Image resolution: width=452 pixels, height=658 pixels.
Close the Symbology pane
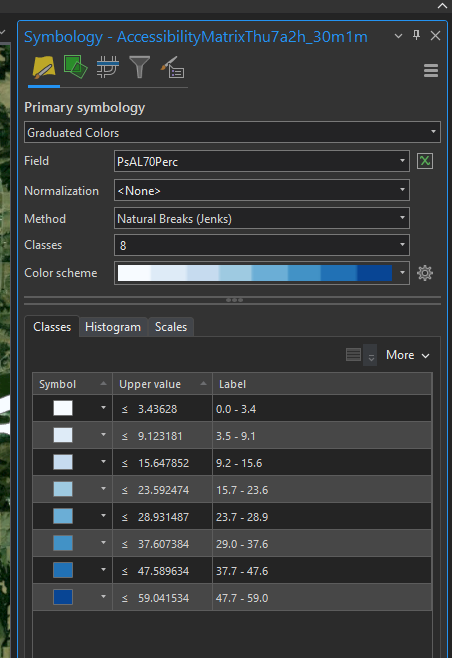(x=435, y=36)
